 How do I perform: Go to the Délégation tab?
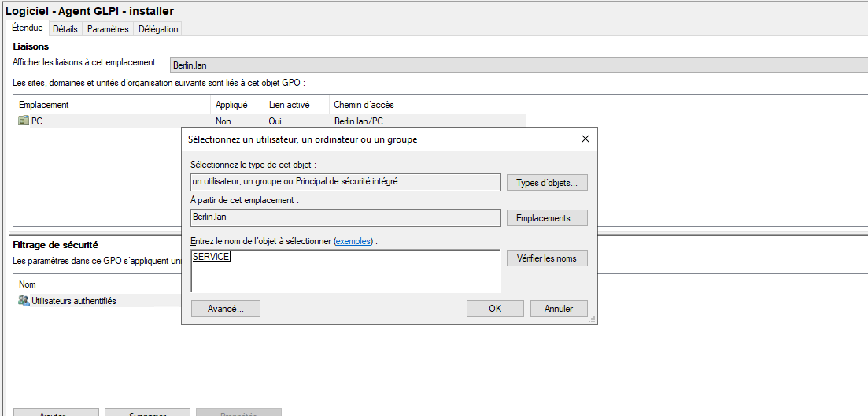158,29
